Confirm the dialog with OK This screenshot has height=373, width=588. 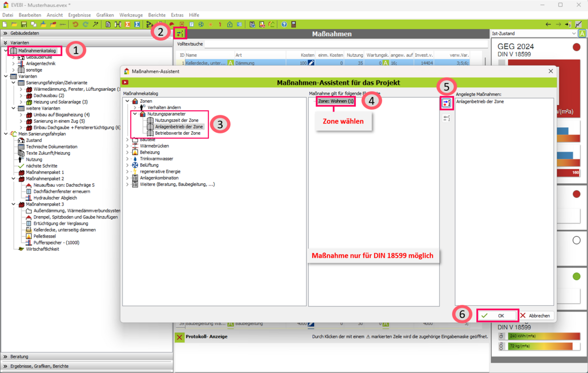click(497, 316)
